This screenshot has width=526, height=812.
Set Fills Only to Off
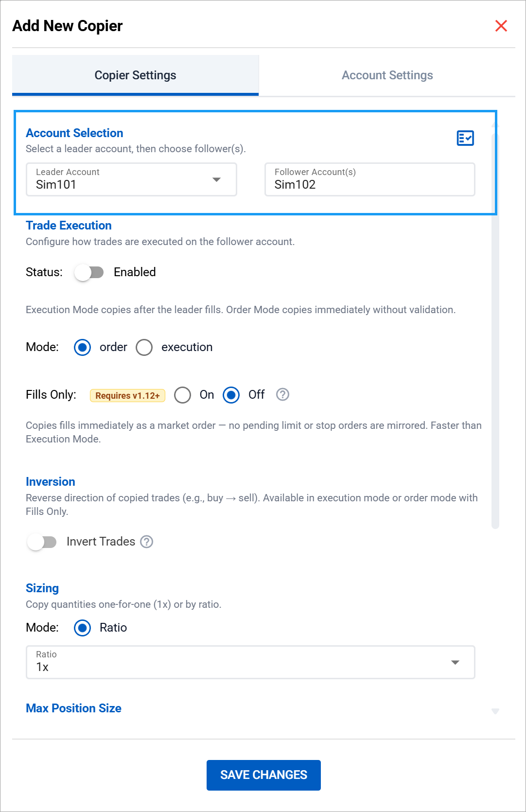pos(231,395)
